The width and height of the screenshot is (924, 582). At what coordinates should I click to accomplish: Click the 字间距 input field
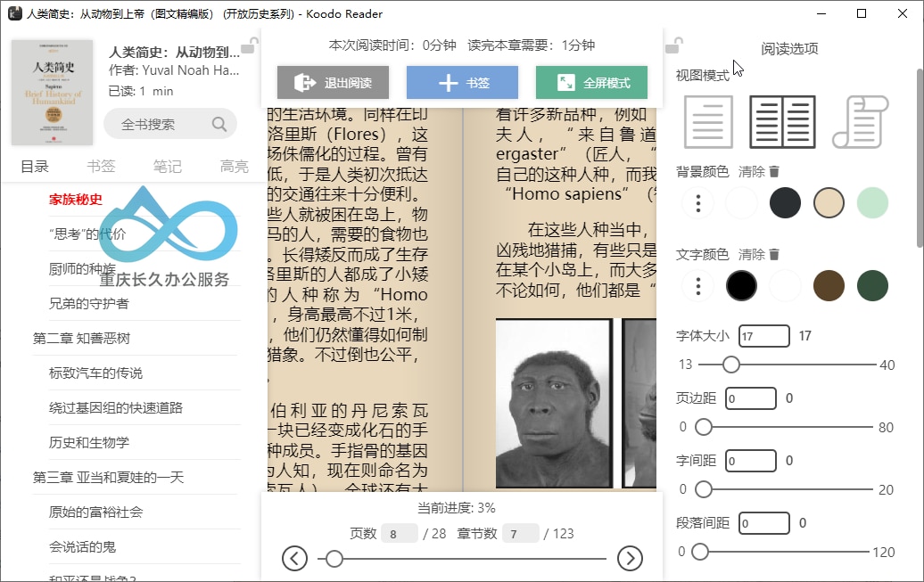[751, 462]
